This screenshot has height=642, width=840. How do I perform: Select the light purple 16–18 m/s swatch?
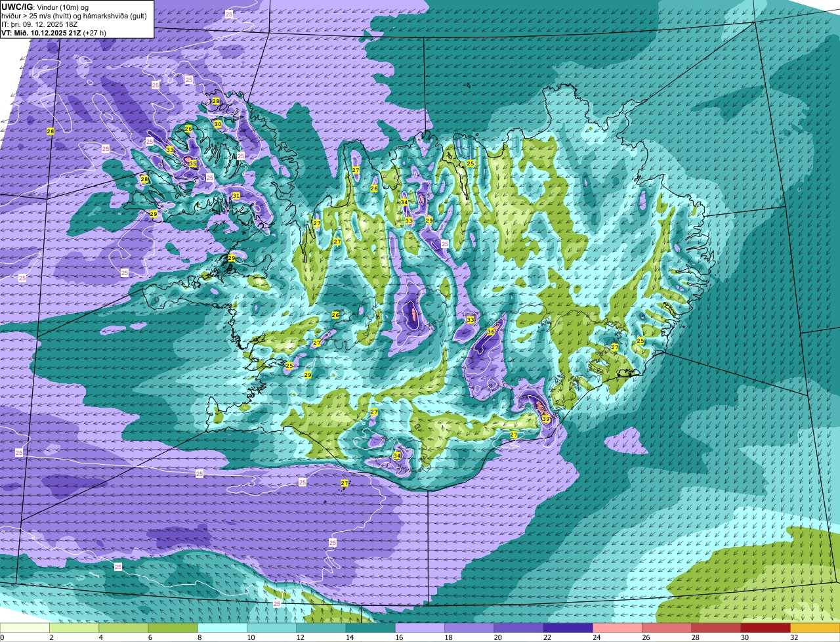coord(420,628)
